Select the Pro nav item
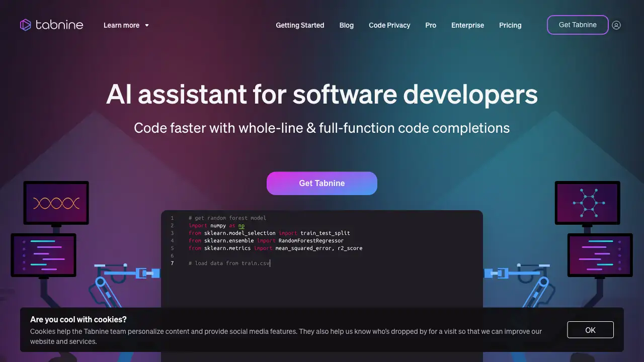This screenshot has width=644, height=362. 431,25
